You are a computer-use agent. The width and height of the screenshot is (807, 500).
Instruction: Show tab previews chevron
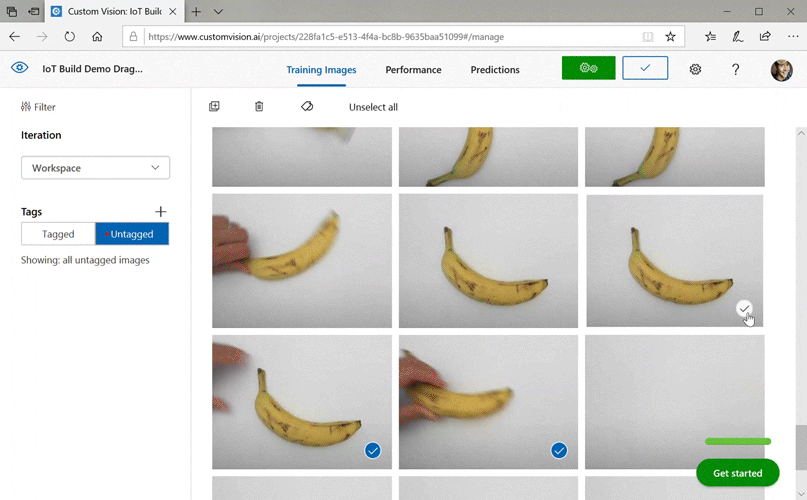pyautogui.click(x=218, y=11)
